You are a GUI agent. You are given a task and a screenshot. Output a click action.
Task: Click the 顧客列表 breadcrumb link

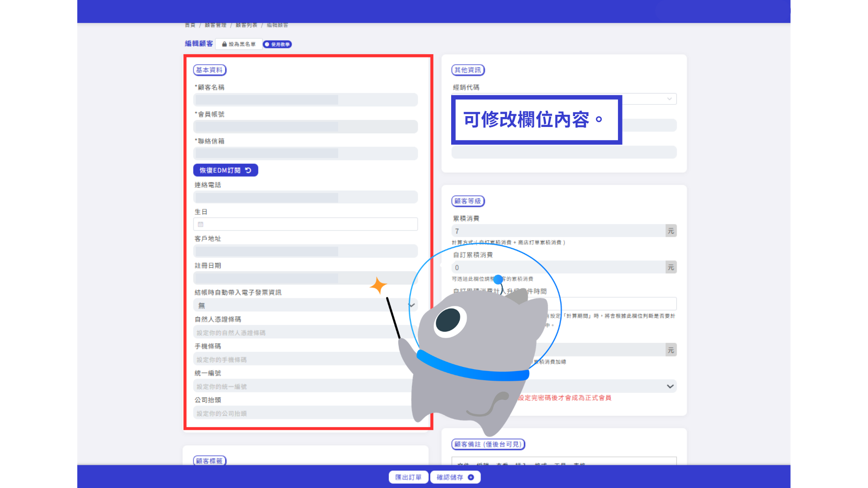pyautogui.click(x=246, y=25)
